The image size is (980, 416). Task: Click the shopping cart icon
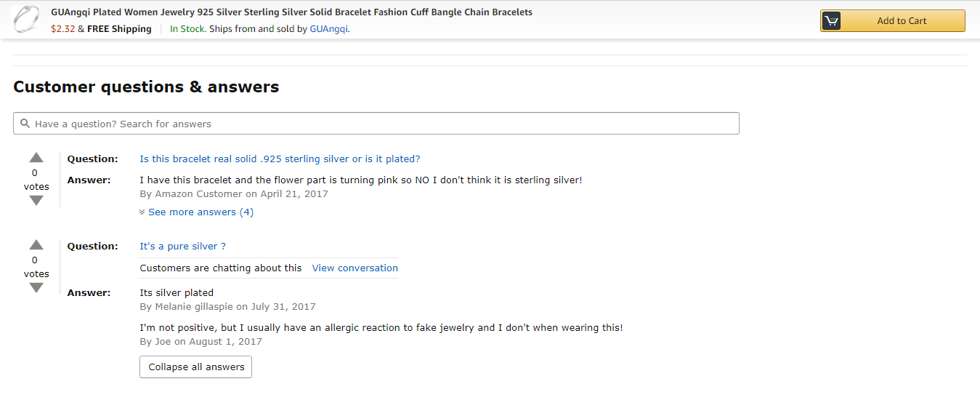tap(832, 21)
